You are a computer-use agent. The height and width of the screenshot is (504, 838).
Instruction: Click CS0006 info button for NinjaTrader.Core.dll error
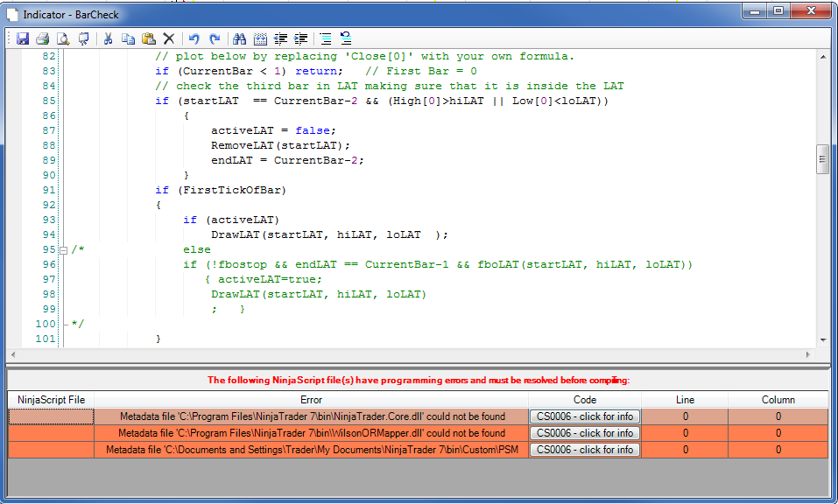tap(585, 416)
